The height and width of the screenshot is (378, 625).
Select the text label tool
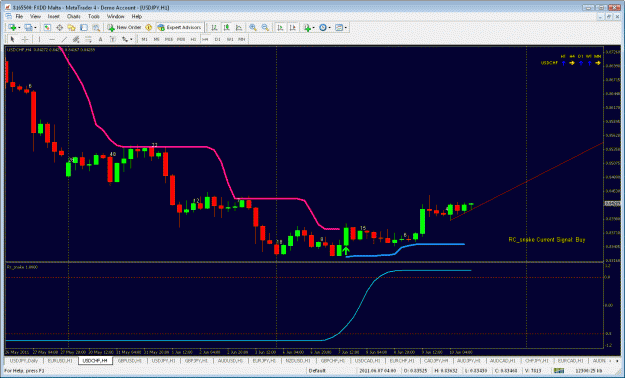pos(113,39)
